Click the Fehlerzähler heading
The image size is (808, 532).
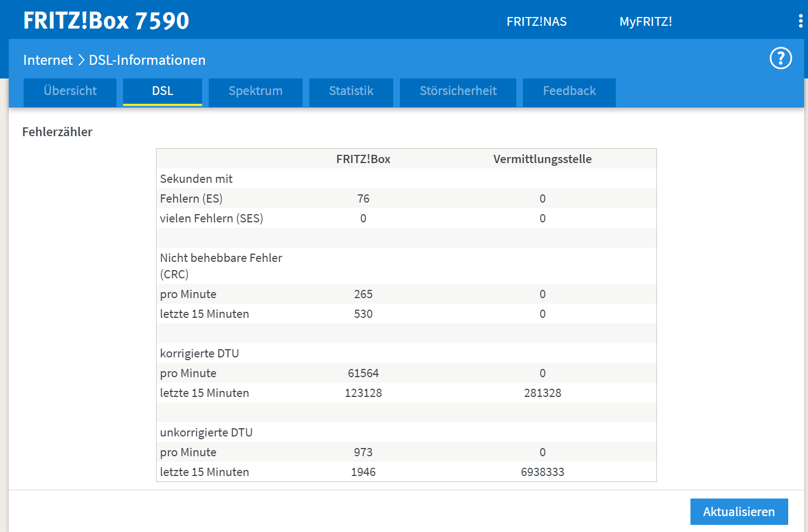click(x=57, y=132)
